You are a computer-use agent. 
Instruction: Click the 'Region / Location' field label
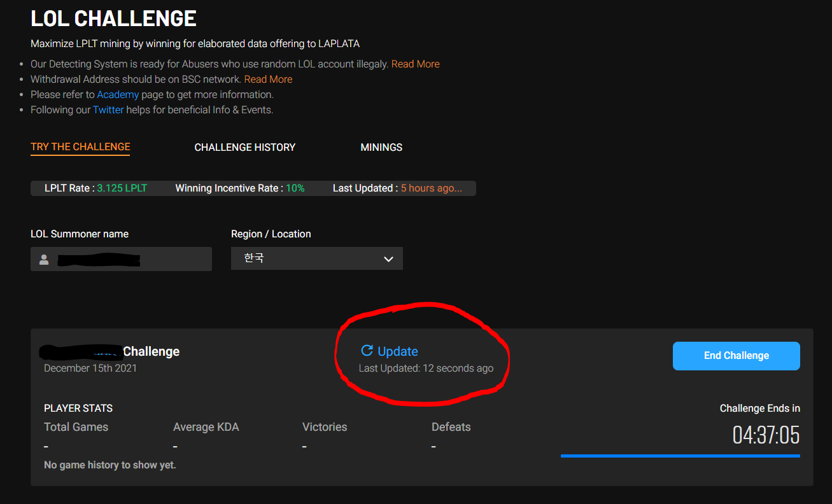point(271,234)
